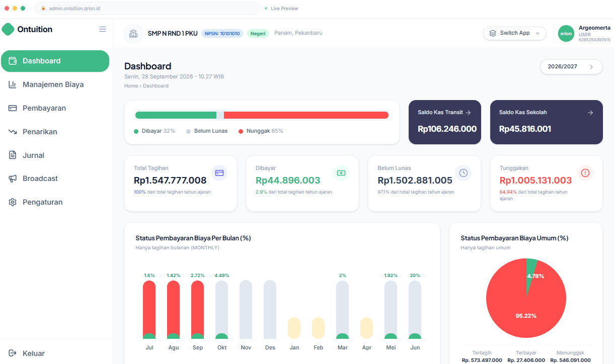Click the Home breadcrumb link
The image size is (614, 364).
(x=131, y=86)
